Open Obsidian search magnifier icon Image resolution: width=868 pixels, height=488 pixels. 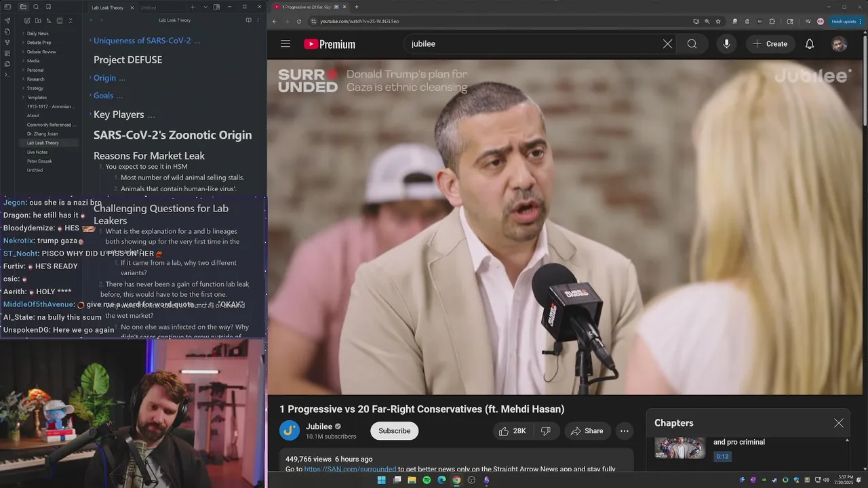[x=36, y=7]
